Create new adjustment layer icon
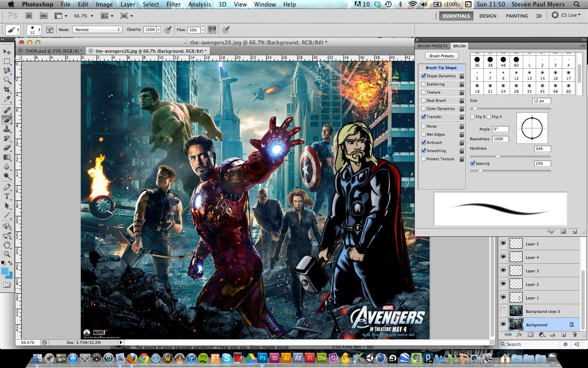This screenshot has height=368, width=588. [x=541, y=334]
